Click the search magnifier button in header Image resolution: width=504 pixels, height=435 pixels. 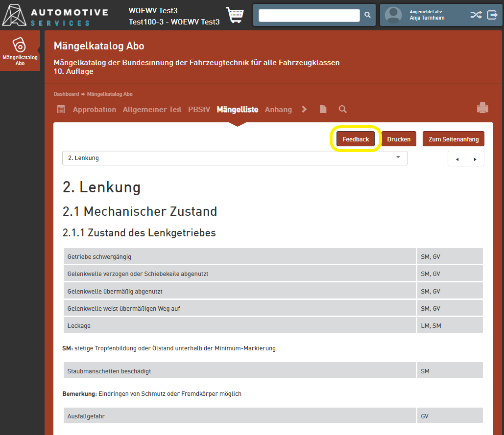point(368,15)
